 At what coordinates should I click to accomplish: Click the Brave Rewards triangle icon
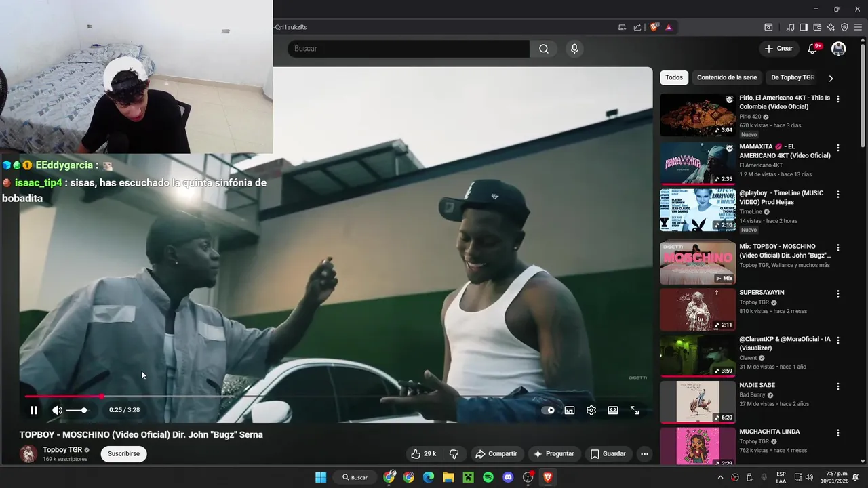click(669, 27)
